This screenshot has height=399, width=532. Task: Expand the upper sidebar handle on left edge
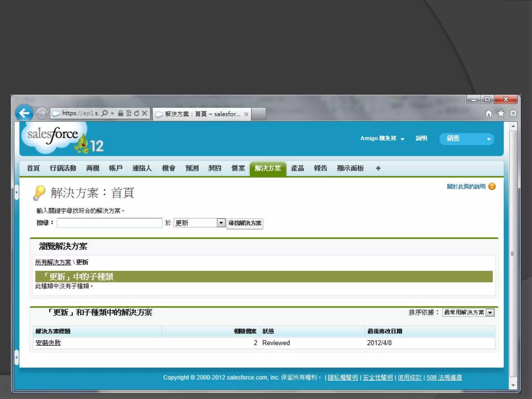17,192
